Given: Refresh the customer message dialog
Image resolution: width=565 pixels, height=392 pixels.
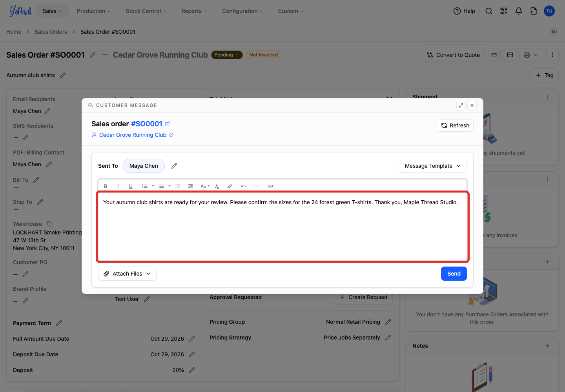Looking at the screenshot, I should (x=455, y=125).
